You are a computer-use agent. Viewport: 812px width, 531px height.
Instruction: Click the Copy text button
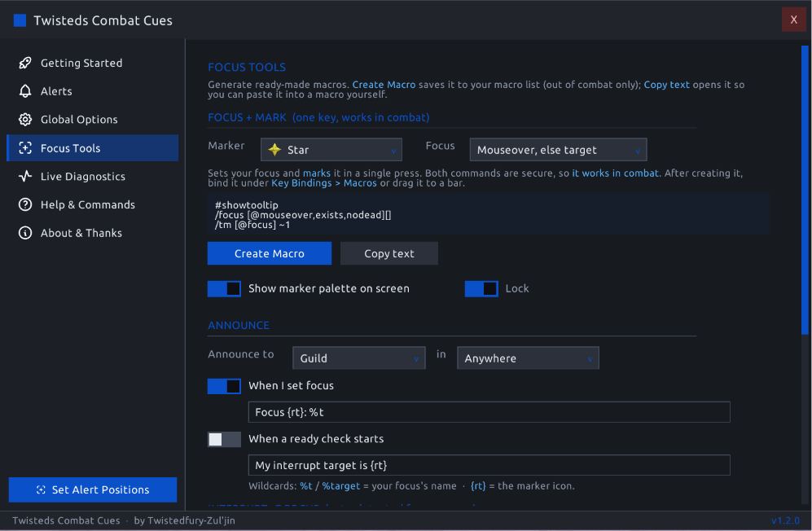[389, 253]
